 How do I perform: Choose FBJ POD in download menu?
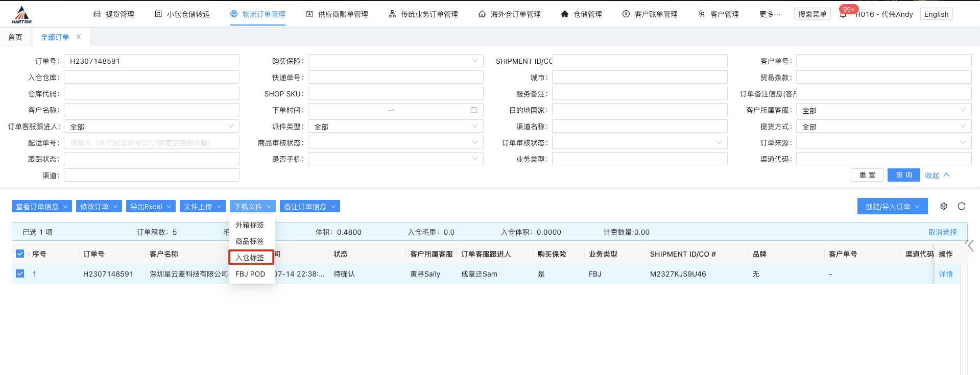click(250, 274)
